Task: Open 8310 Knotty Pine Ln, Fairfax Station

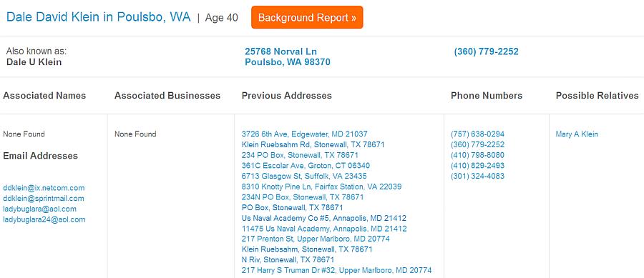Action: 321,187
